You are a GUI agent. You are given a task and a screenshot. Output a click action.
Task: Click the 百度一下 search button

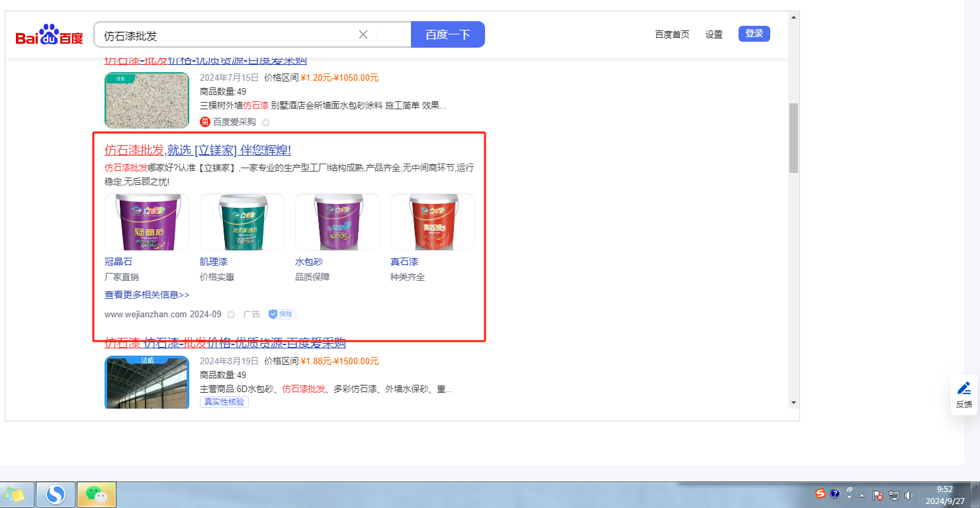pos(448,34)
